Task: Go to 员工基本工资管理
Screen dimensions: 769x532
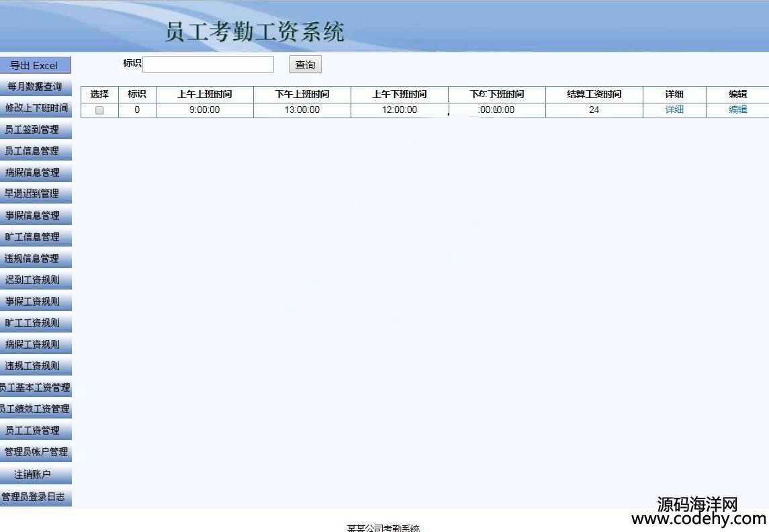Action: (36, 388)
